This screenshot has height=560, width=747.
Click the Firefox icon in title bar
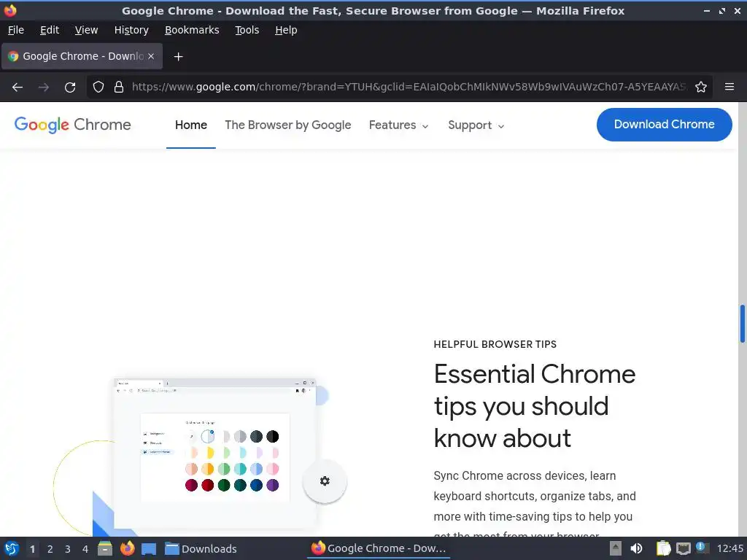(x=10, y=10)
